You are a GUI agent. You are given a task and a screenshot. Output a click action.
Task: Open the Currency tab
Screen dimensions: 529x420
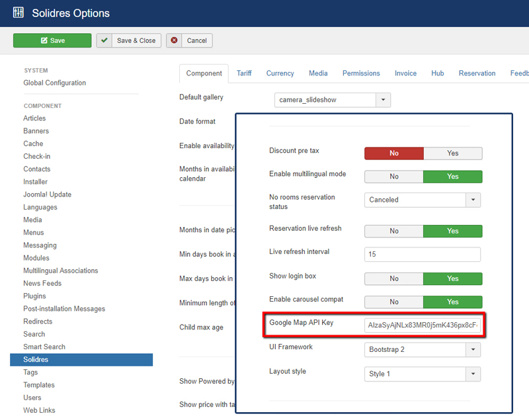[x=280, y=73]
